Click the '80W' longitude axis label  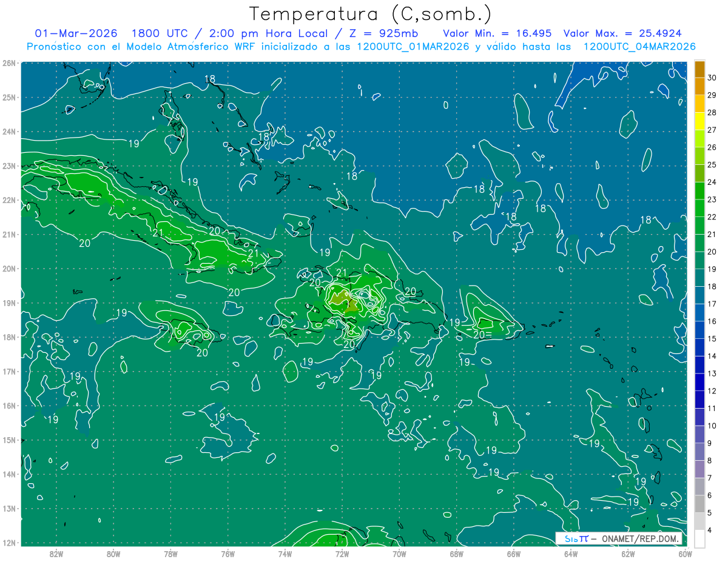point(113,553)
